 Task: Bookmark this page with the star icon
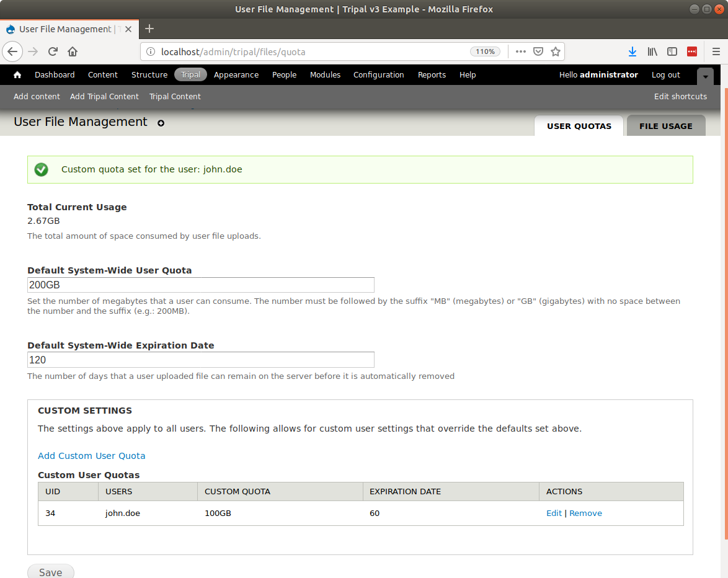point(556,51)
